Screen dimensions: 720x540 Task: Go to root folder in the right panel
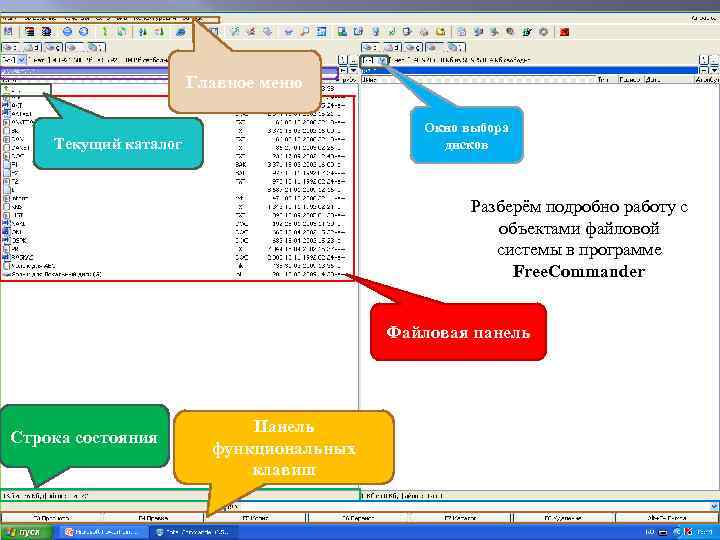704,60
